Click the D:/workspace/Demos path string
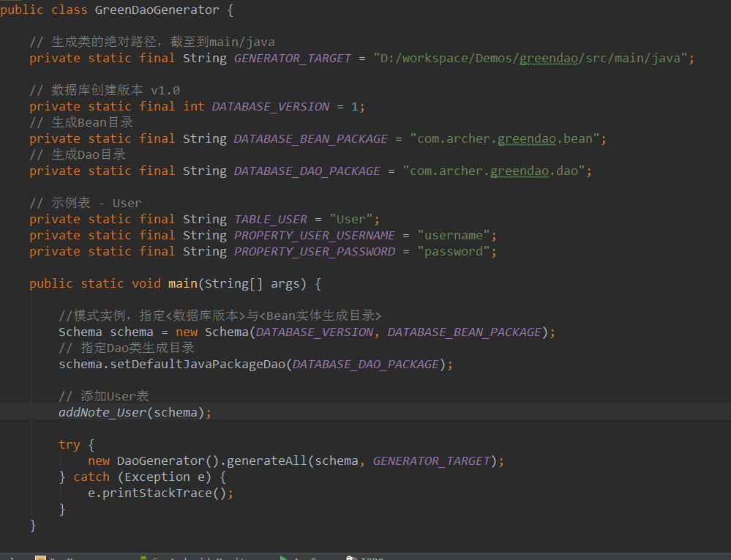The width and height of the screenshot is (731, 560). pyautogui.click(x=531, y=59)
